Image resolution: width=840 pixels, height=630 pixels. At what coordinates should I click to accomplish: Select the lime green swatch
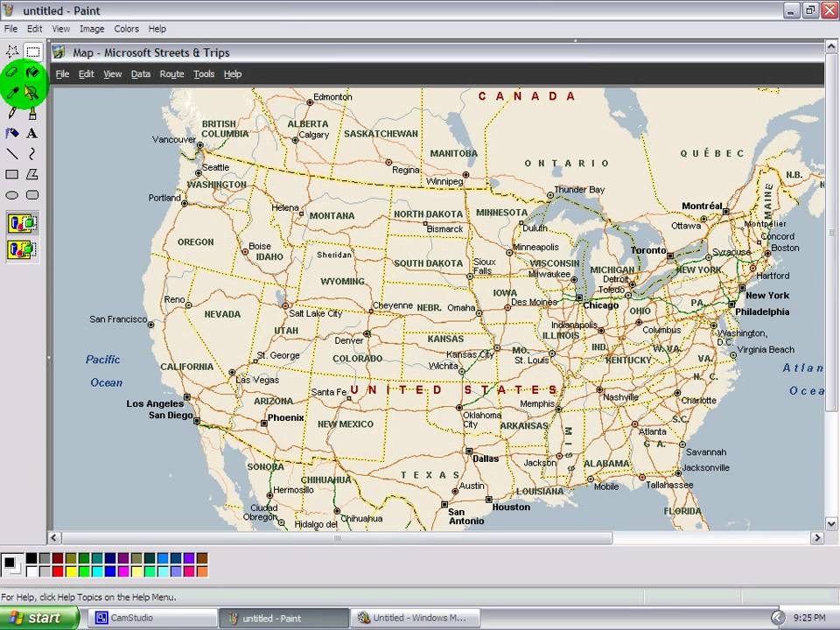[84, 571]
